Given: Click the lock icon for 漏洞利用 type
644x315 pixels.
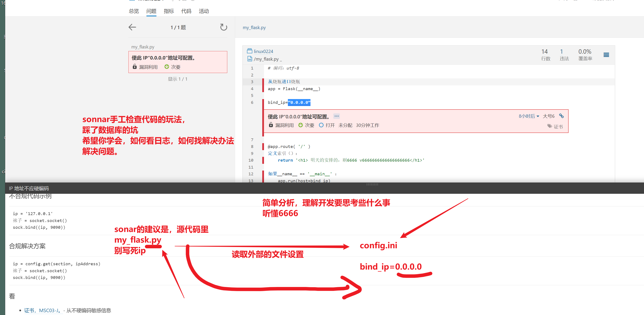Looking at the screenshot, I should [271, 125].
